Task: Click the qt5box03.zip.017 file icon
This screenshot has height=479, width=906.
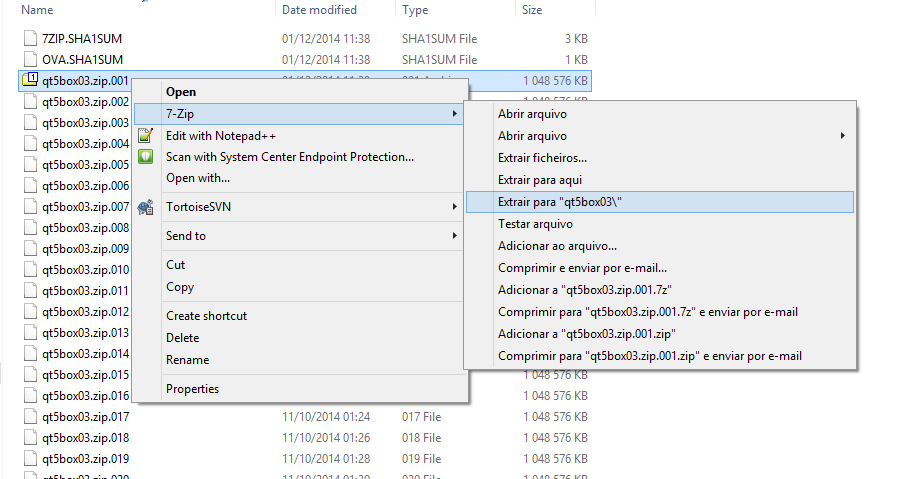Action: 31,416
